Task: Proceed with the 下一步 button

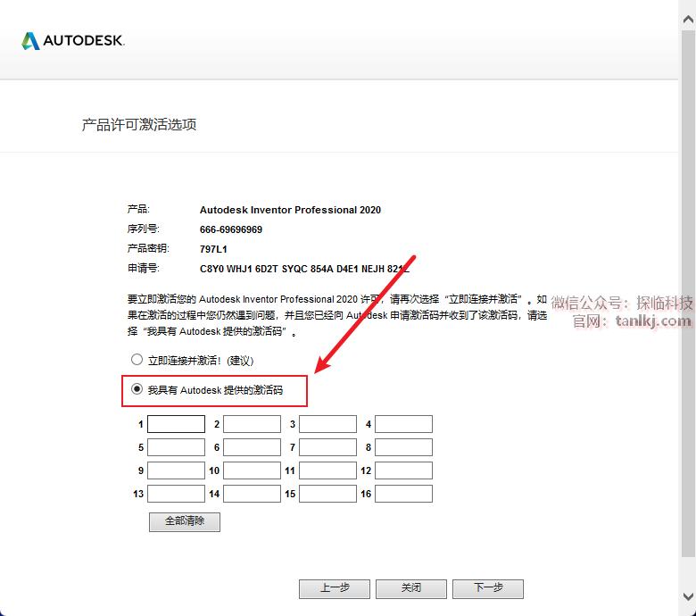Action: (488, 589)
